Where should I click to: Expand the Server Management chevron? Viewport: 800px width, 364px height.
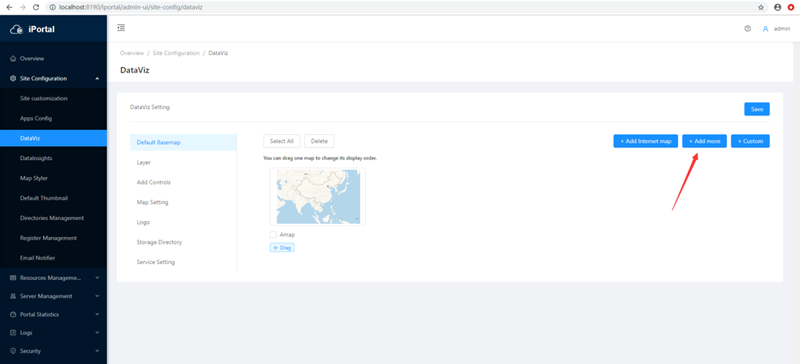(x=97, y=296)
